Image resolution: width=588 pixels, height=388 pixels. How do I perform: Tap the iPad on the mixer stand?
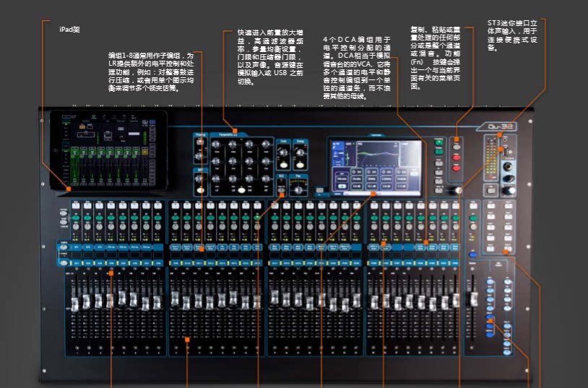pyautogui.click(x=109, y=150)
